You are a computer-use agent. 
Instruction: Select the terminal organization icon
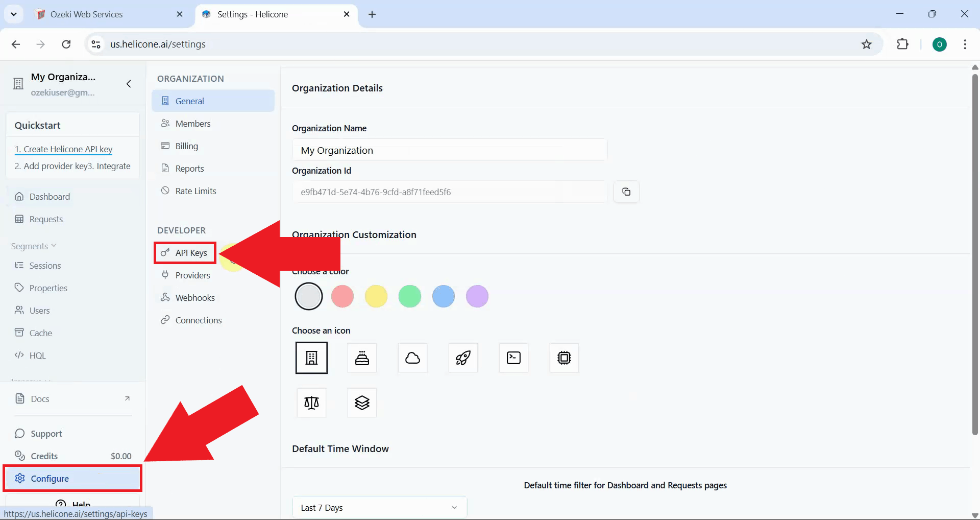pyautogui.click(x=513, y=358)
